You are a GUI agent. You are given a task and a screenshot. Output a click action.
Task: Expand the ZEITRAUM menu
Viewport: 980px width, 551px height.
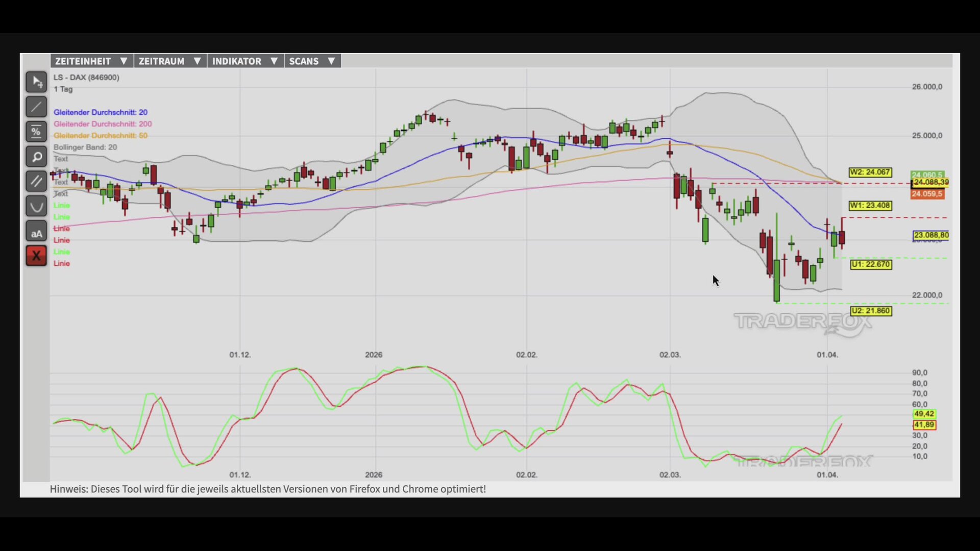pyautogui.click(x=169, y=61)
